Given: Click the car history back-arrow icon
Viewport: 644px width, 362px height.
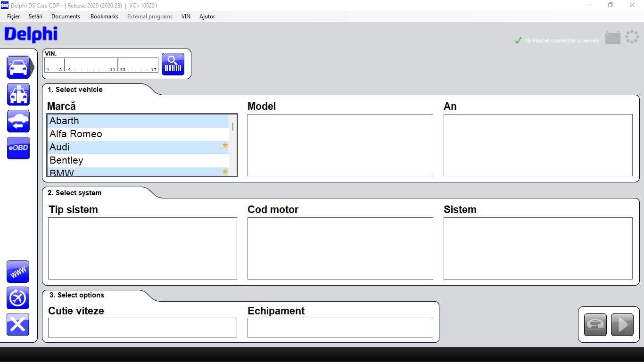Looking at the screenshot, I should click(x=18, y=121).
